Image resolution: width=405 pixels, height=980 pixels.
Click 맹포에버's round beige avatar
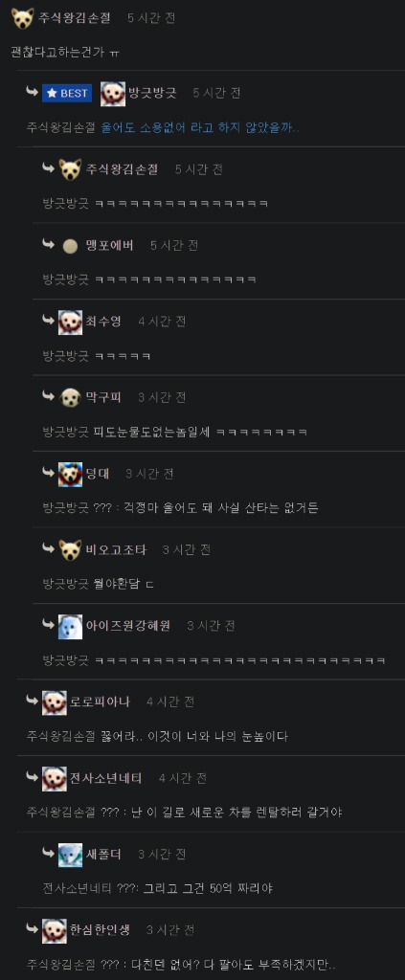(x=71, y=246)
